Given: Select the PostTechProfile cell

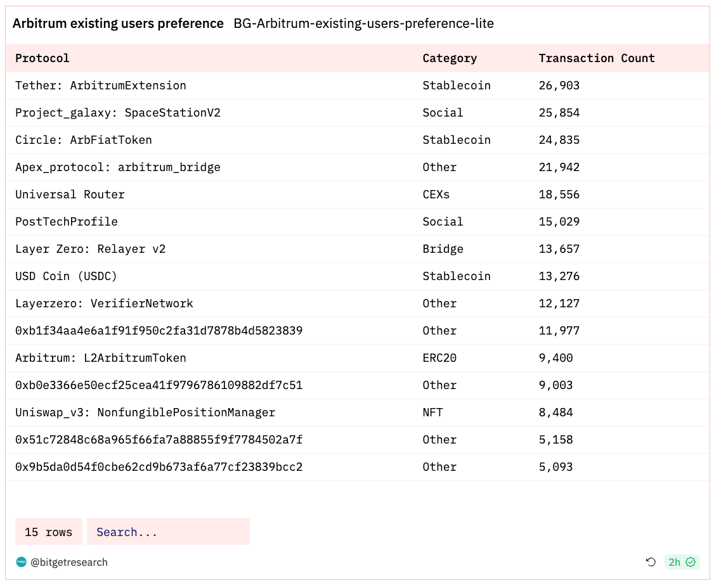Looking at the screenshot, I should point(67,222).
